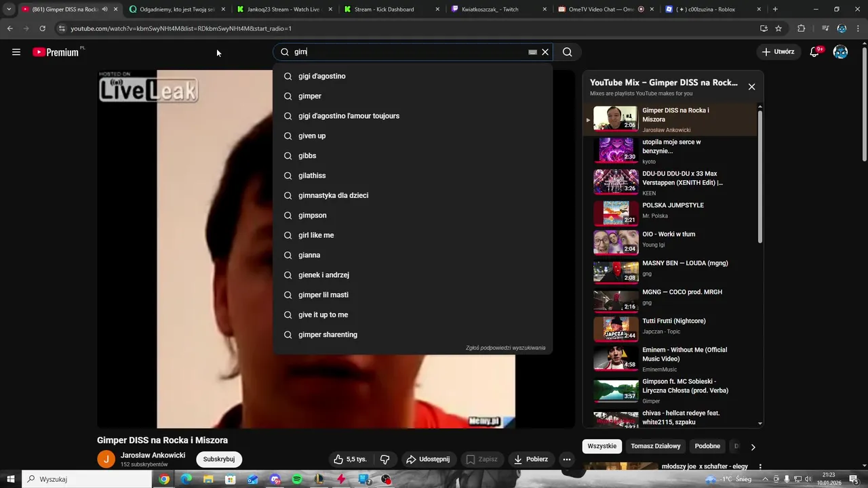Select suggestion gimper
Image resolution: width=868 pixels, height=488 pixels.
point(412,96)
